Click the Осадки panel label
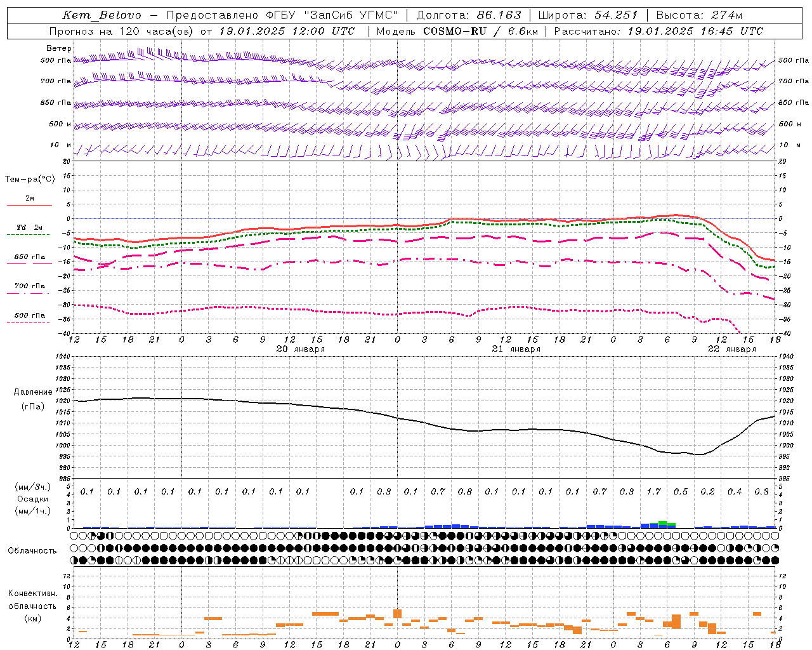Screen dimensions: 812x650 (x=32, y=499)
